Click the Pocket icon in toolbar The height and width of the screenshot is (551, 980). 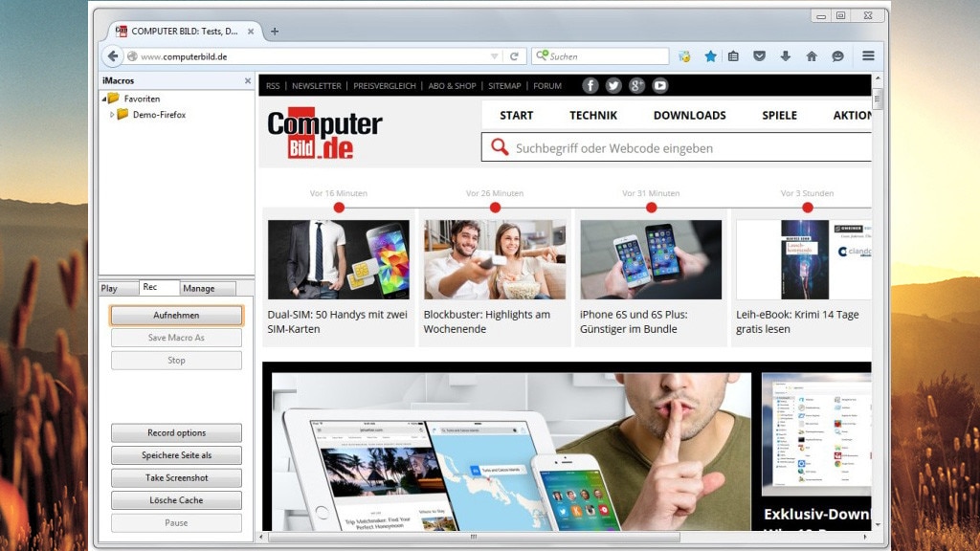[759, 56]
